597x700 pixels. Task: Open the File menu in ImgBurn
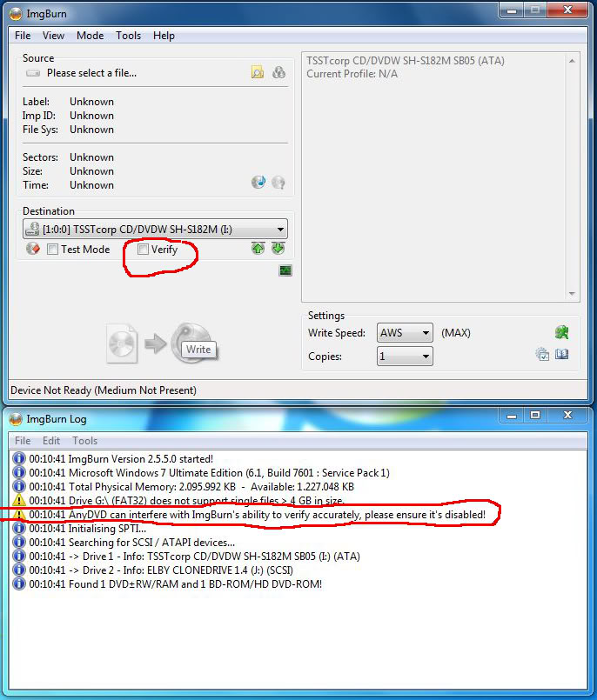23,36
